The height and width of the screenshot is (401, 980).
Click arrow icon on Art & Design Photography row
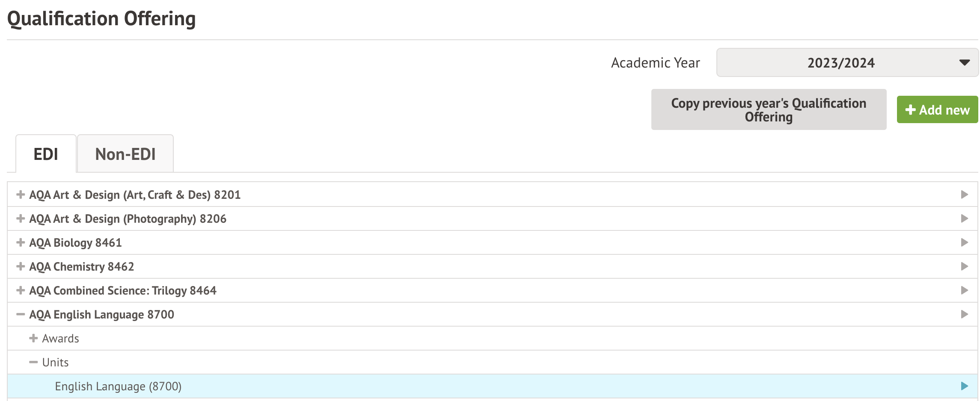[964, 218]
